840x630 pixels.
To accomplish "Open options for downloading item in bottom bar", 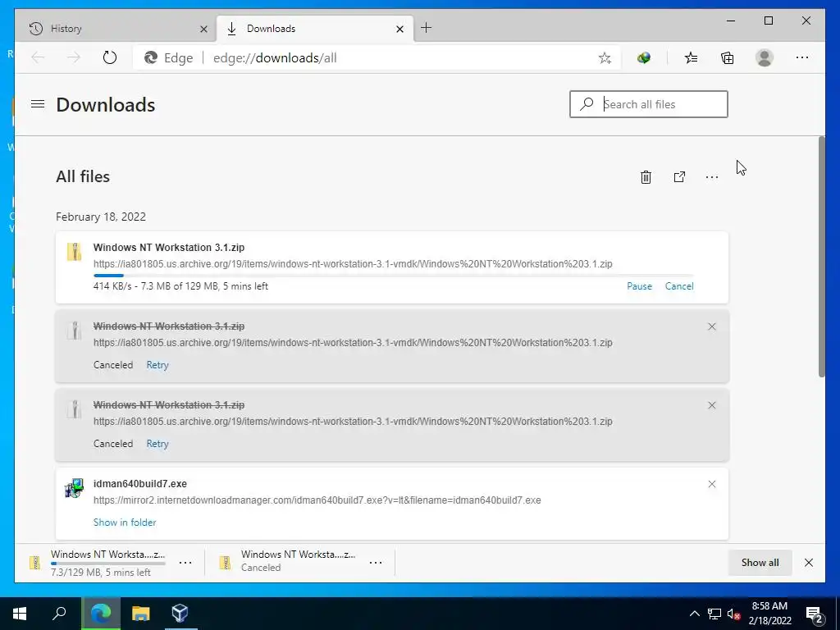I will pos(185,563).
